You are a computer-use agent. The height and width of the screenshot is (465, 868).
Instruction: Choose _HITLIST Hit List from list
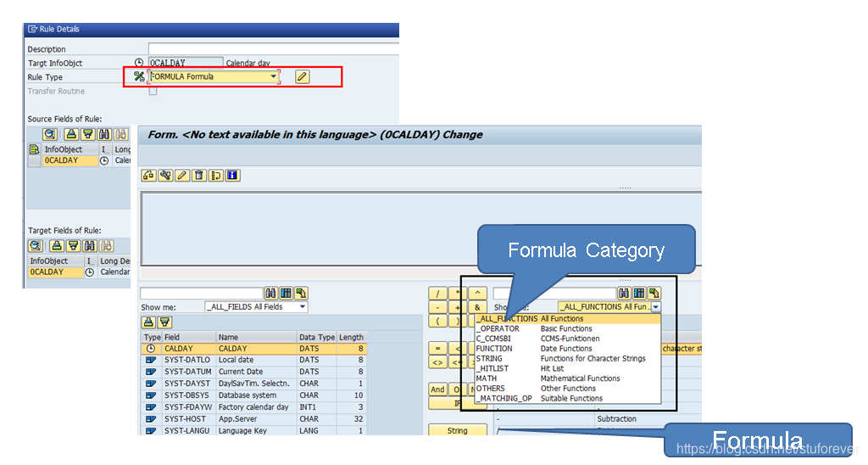click(x=568, y=368)
